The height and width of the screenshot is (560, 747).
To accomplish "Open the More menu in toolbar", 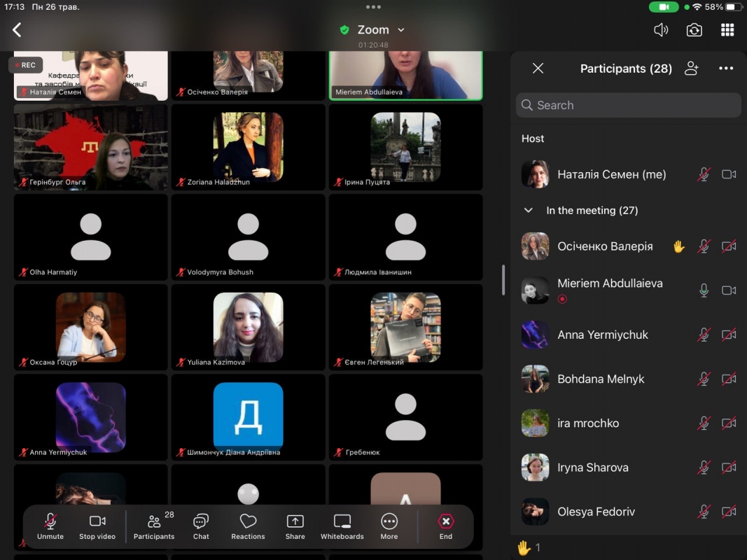I will 389,526.
